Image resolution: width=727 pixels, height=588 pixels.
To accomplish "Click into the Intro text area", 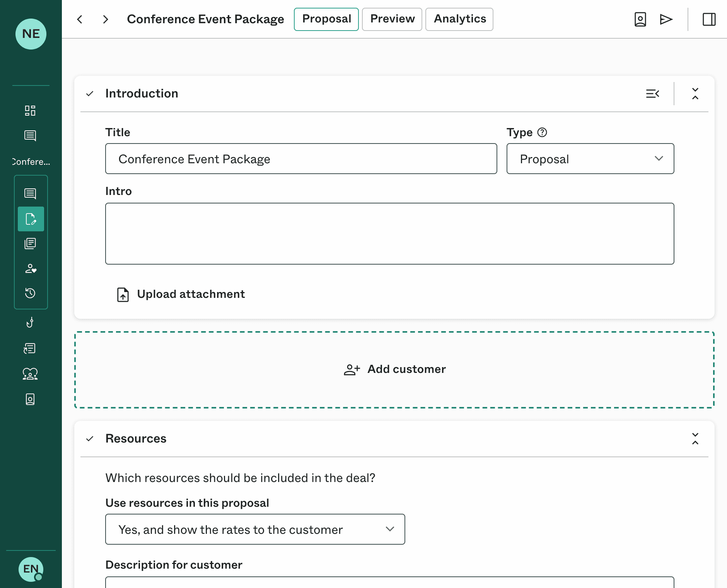I will tap(389, 234).
